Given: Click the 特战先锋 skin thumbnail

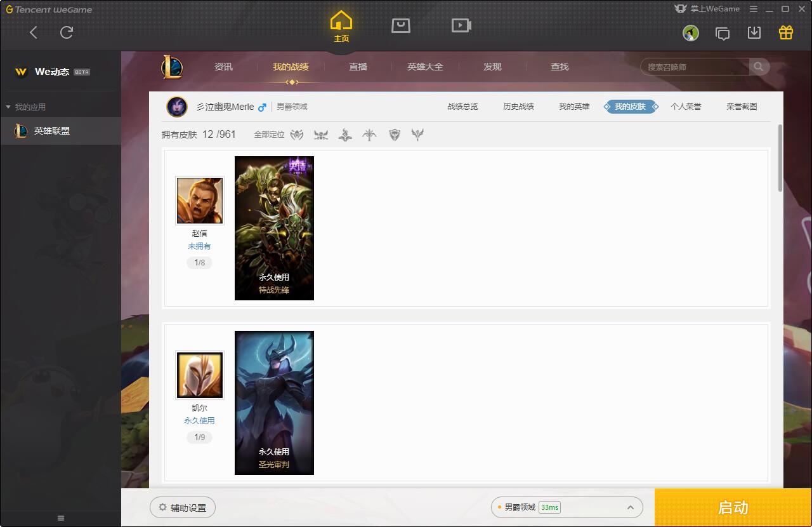Looking at the screenshot, I should pyautogui.click(x=274, y=228).
